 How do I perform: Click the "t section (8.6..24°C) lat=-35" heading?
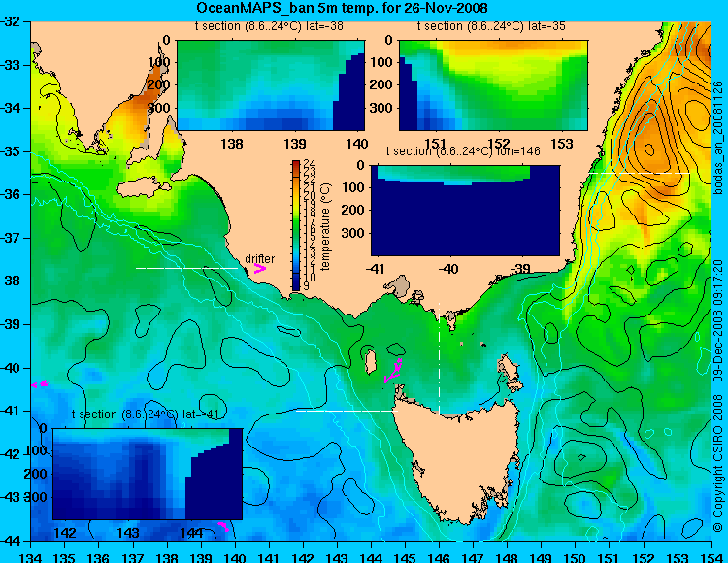pos(491,26)
